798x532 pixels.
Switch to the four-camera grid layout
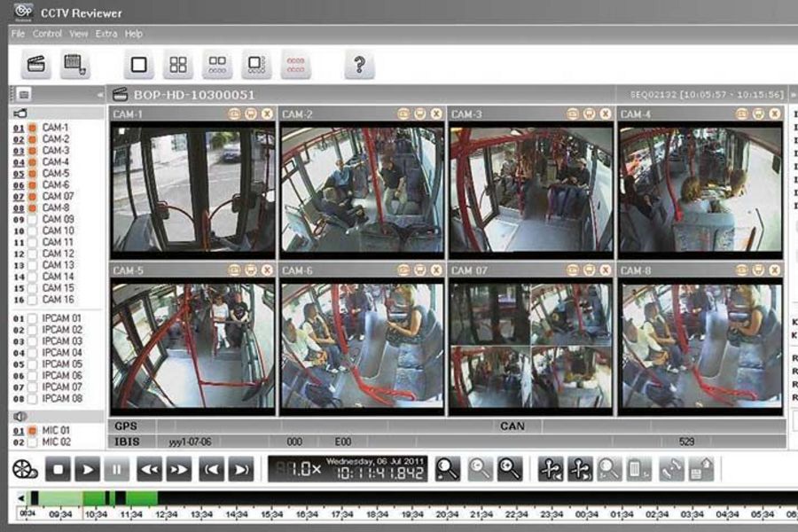point(178,64)
